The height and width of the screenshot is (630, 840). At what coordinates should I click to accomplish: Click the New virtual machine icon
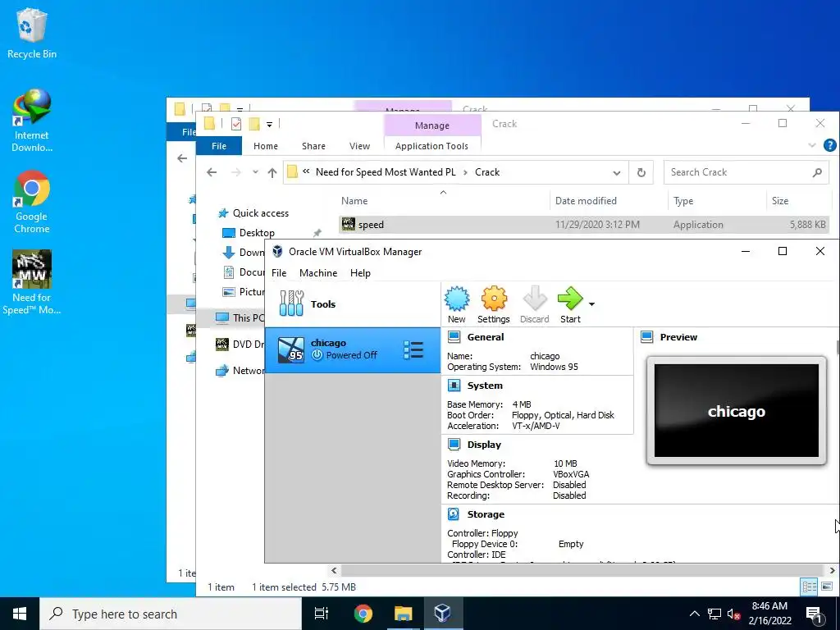456,305
